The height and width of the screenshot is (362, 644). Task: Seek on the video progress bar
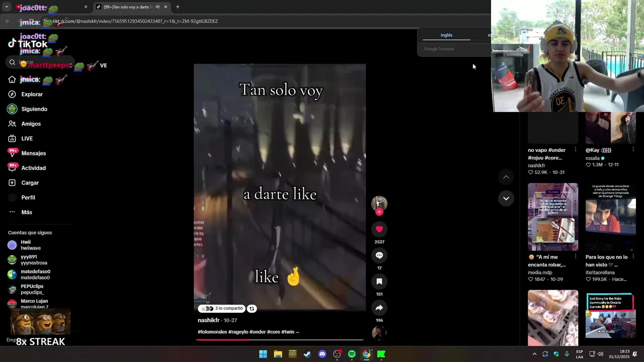tap(280, 340)
